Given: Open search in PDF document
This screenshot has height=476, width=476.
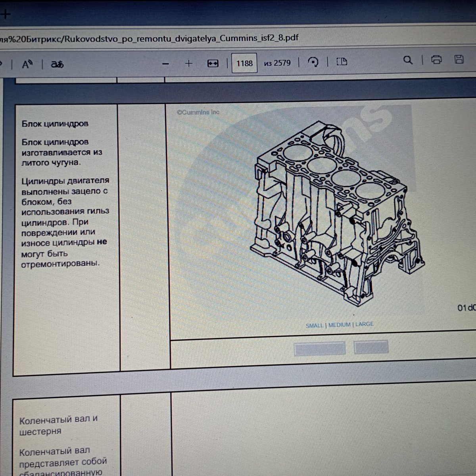Looking at the screenshot, I should click(x=407, y=60).
